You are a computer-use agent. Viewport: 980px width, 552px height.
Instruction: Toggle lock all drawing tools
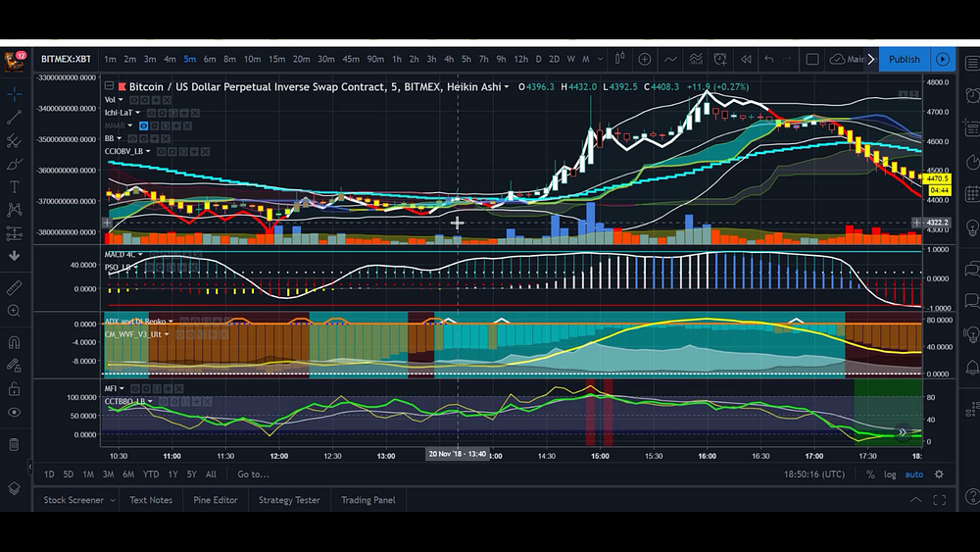(x=15, y=389)
